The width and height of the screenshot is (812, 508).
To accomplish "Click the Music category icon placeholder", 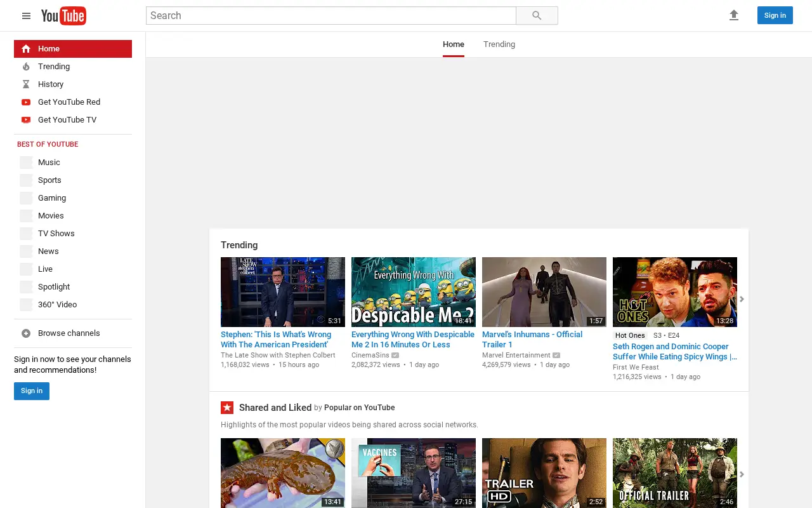I will (x=26, y=163).
